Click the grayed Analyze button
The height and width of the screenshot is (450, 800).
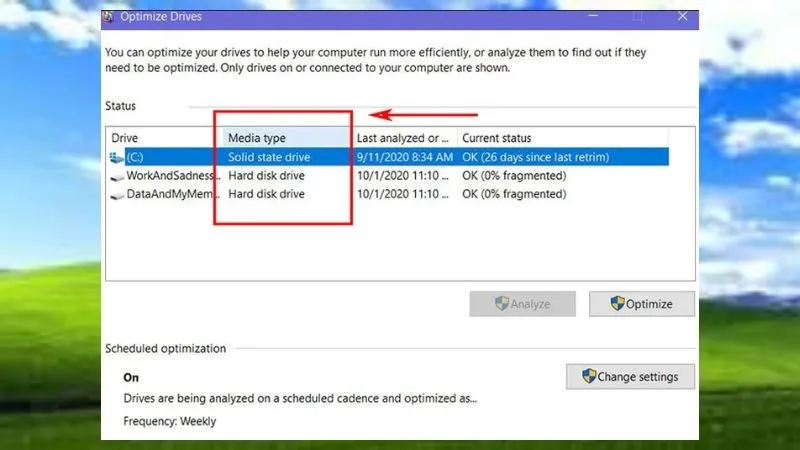point(522,304)
